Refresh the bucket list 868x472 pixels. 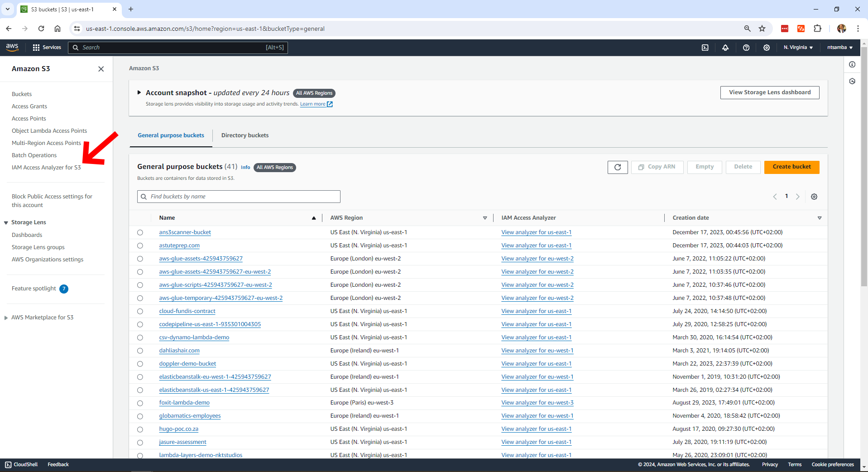pyautogui.click(x=617, y=167)
